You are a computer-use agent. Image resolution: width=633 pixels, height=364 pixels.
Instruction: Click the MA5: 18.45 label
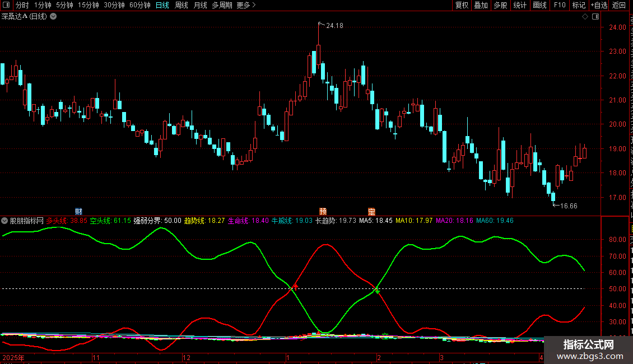coord(376,221)
